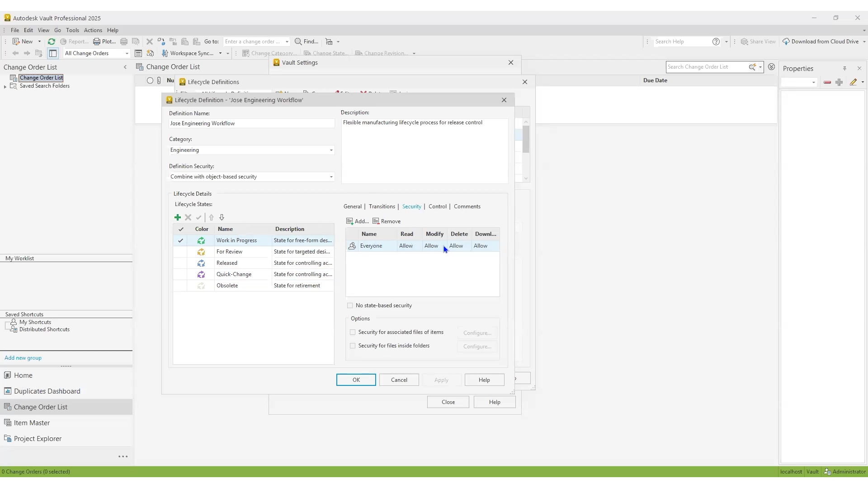Click the radio circle in Change Order List header
Screen dimensions: 868x488
[150, 80]
